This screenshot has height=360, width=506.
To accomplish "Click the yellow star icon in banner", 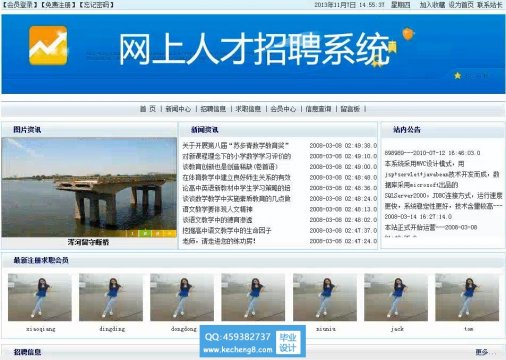I will click(458, 76).
